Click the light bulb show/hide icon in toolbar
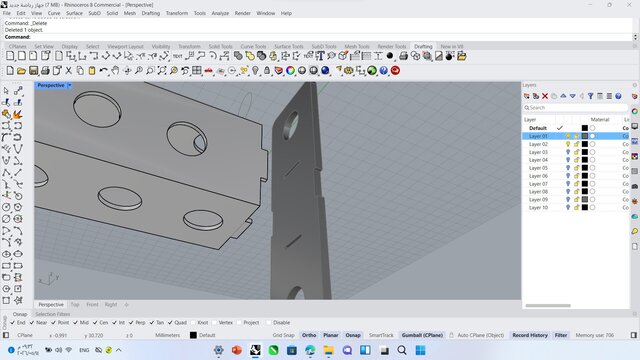This screenshot has width=640, height=360. [256, 71]
